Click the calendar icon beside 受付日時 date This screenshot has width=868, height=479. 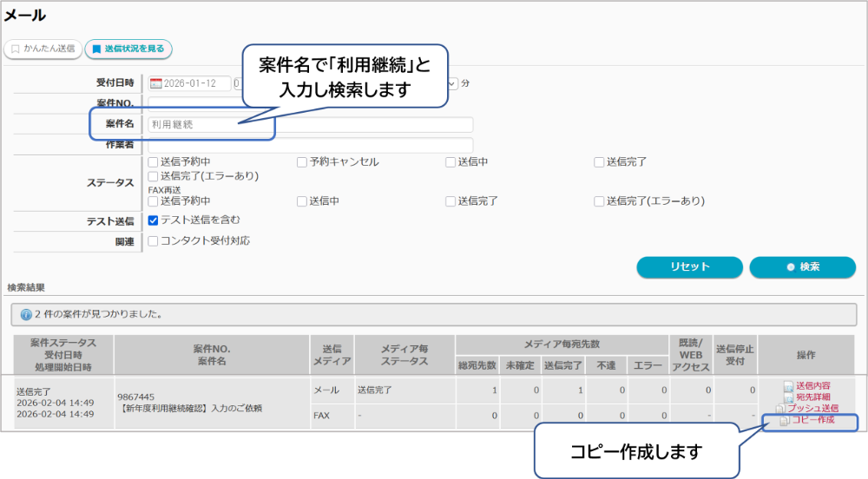(156, 84)
